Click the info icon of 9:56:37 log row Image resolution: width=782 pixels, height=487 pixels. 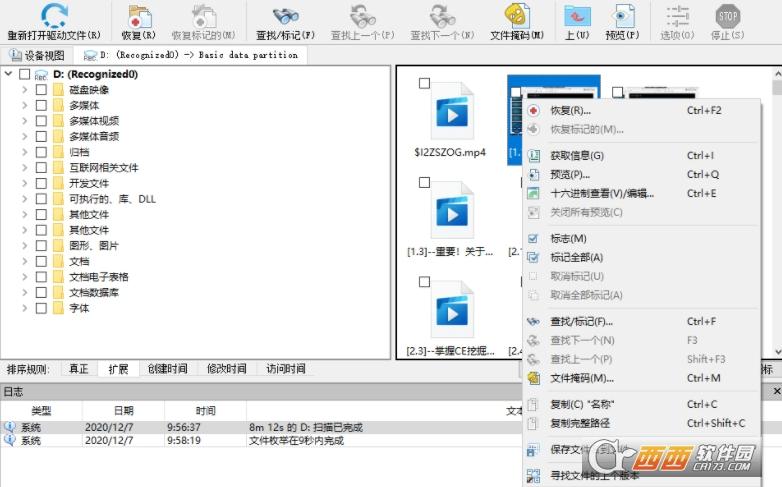(x=9, y=427)
